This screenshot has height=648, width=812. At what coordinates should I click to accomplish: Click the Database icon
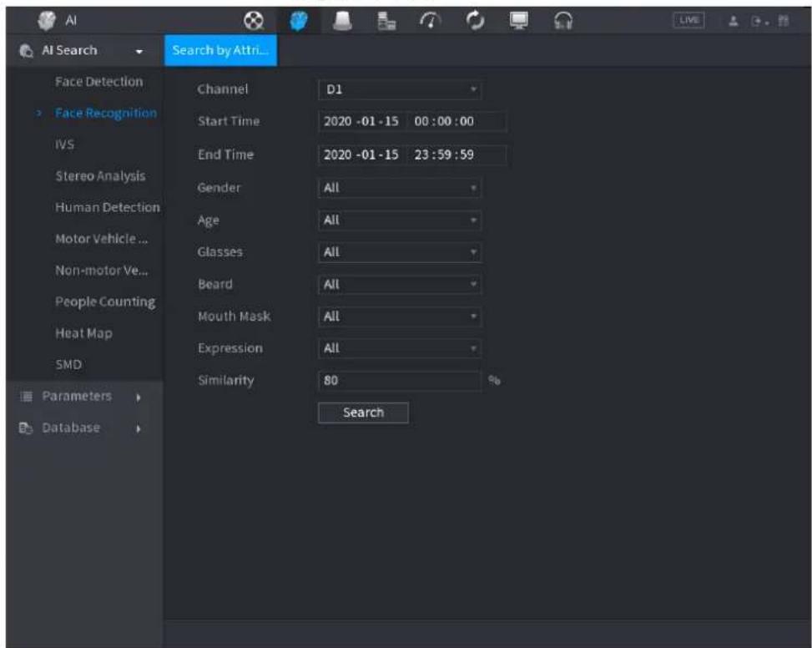(26, 428)
